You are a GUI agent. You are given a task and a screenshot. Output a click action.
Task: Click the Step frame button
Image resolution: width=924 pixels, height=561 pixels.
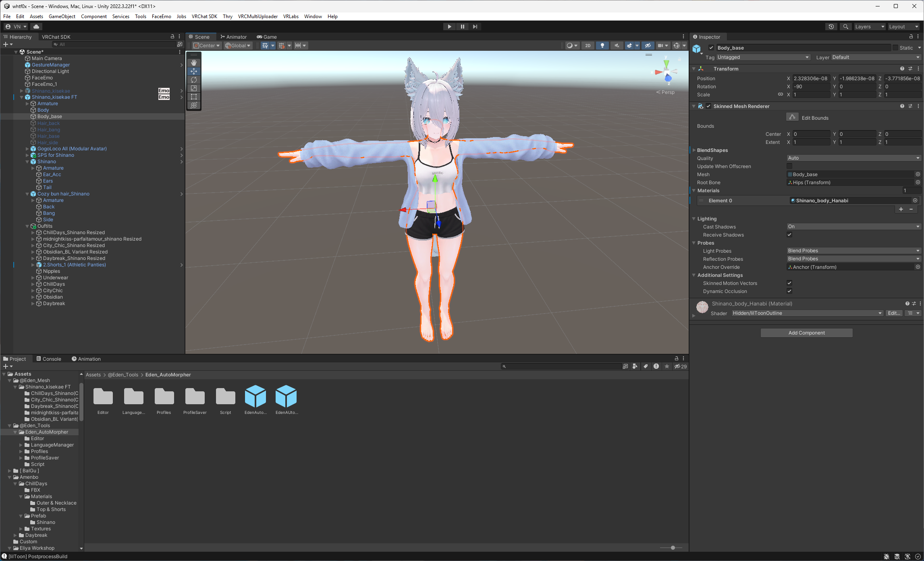[475, 27]
